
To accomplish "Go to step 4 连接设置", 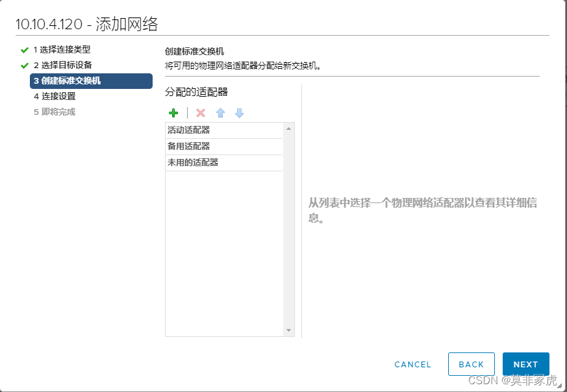I will click(55, 97).
